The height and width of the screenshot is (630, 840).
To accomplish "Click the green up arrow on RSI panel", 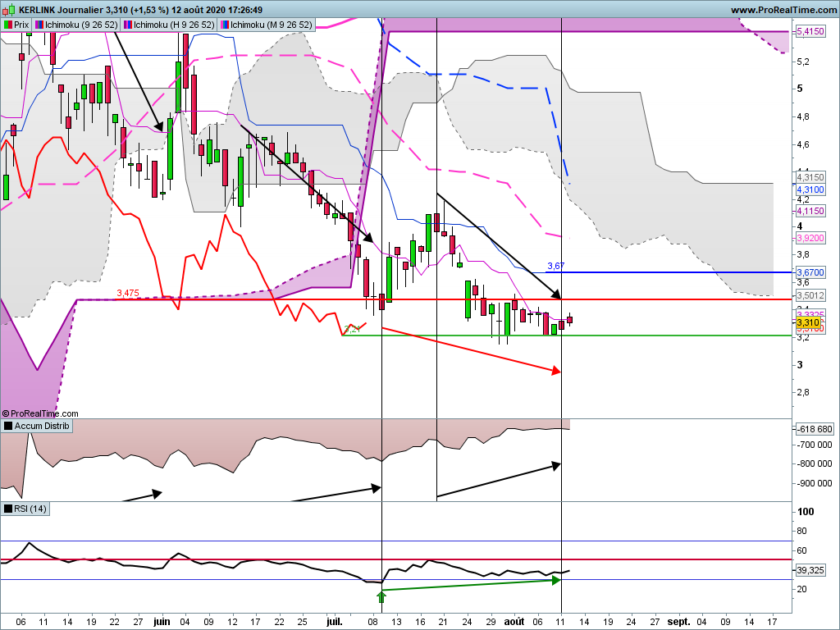I will pos(381,596).
